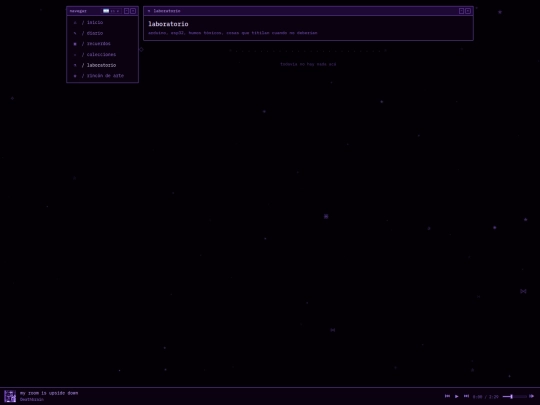Click song title 'my room is upside down'
The image size is (540, 405).
pyautogui.click(x=49, y=393)
